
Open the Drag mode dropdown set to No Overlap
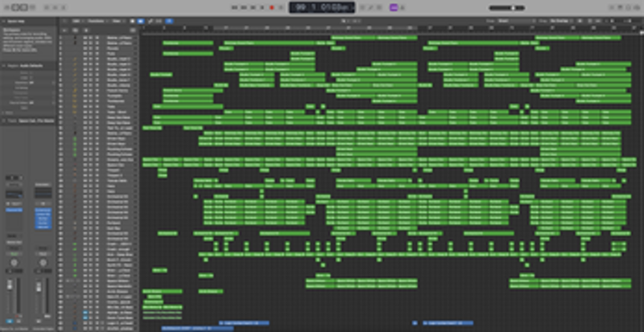(x=561, y=21)
